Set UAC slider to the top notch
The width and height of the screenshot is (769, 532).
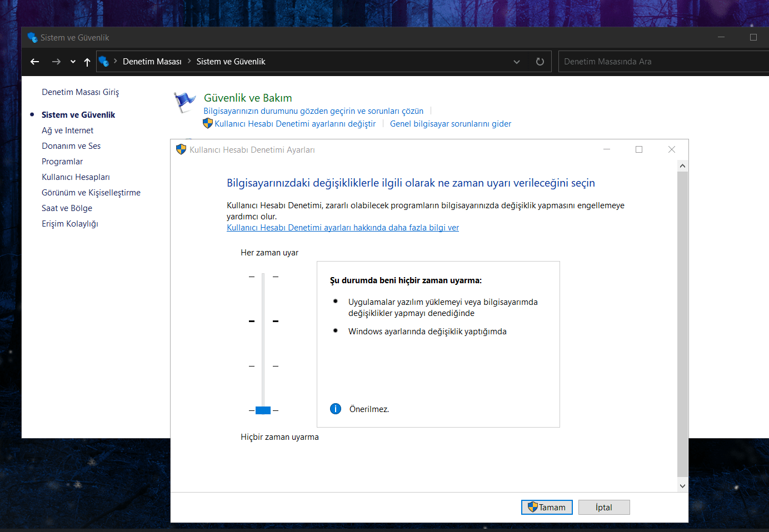263,277
